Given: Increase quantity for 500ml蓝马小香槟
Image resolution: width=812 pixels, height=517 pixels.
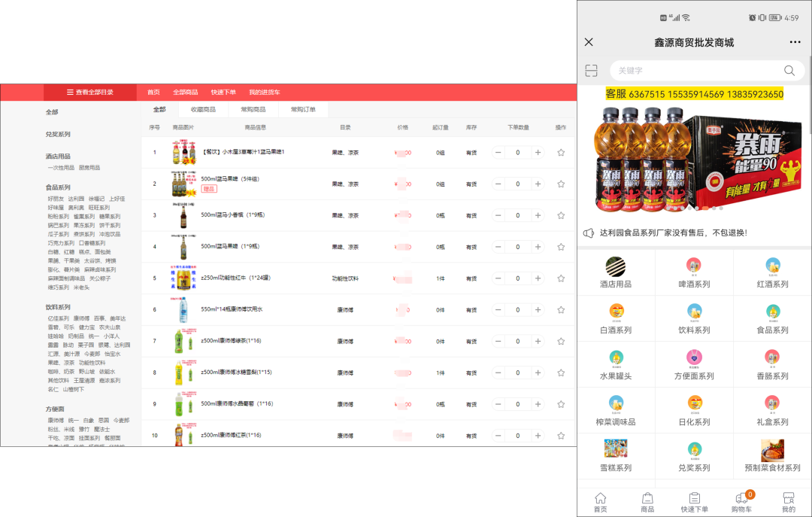Looking at the screenshot, I should 538,215.
